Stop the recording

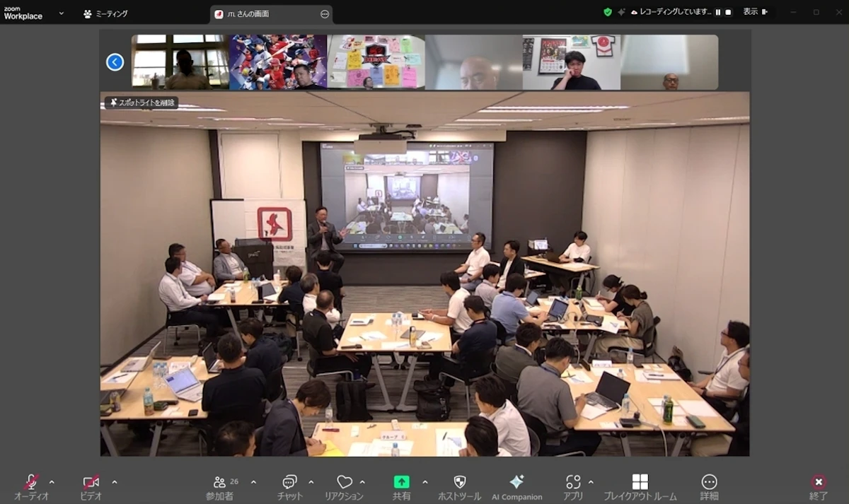pos(728,12)
